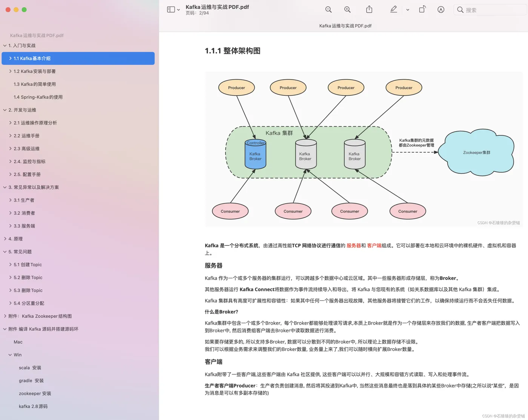Viewport: 528px width, 420px height.
Task: Collapse '3. 常见异常以及解决方案' section
Action: pyautogui.click(x=5, y=187)
